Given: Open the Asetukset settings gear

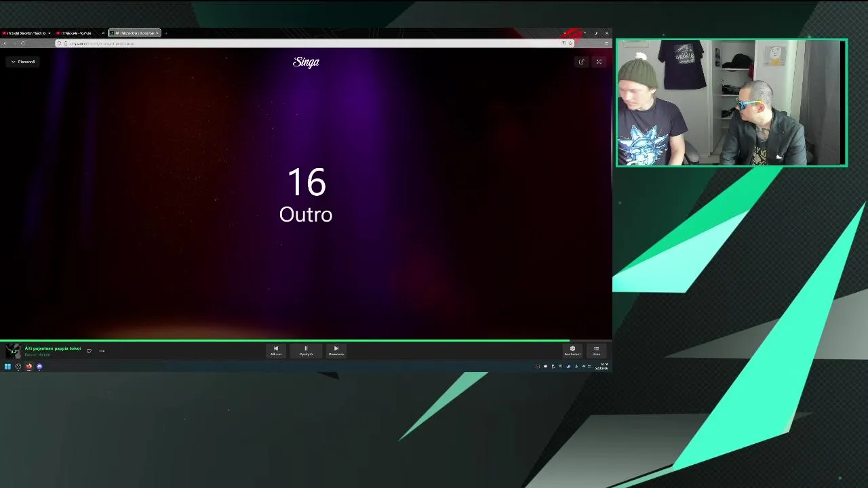Looking at the screenshot, I should [572, 350].
